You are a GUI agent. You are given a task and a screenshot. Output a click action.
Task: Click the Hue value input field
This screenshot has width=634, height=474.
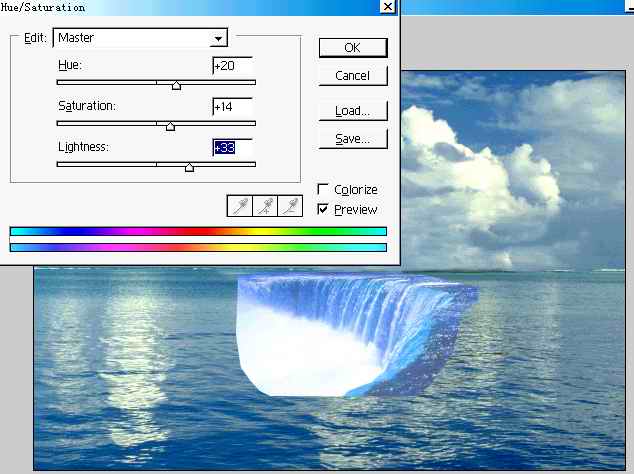pyautogui.click(x=232, y=66)
